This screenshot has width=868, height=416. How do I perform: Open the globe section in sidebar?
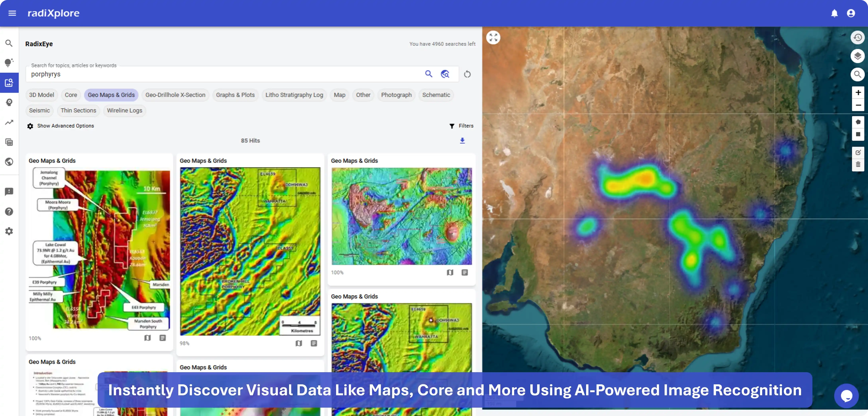tap(9, 162)
